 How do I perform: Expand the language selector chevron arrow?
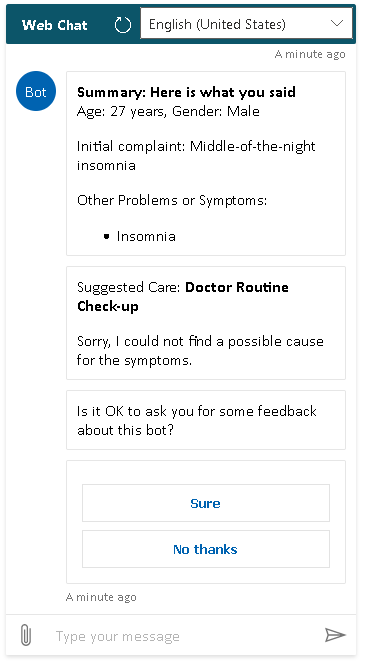tap(337, 24)
